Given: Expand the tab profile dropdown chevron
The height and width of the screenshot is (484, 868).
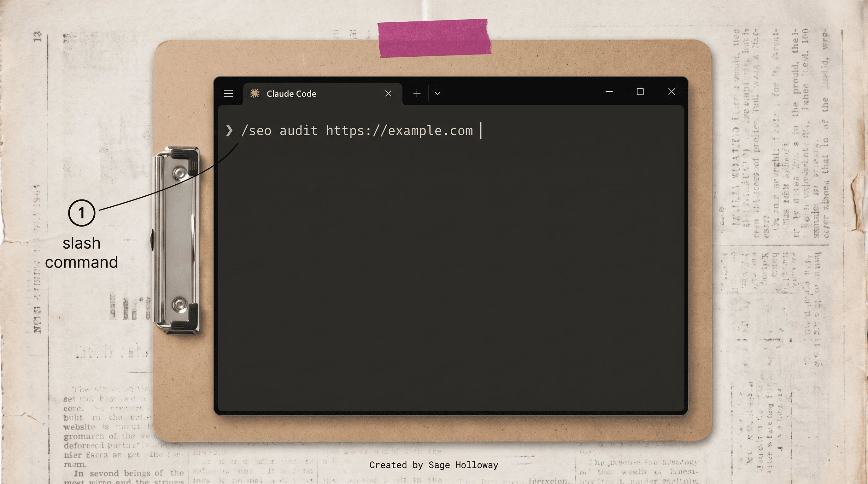Looking at the screenshot, I should pos(437,93).
